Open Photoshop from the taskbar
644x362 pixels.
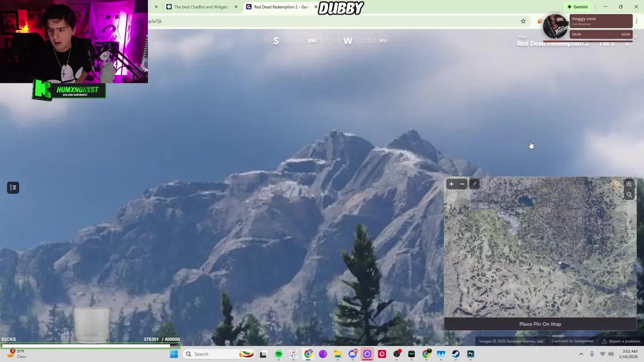click(470, 354)
